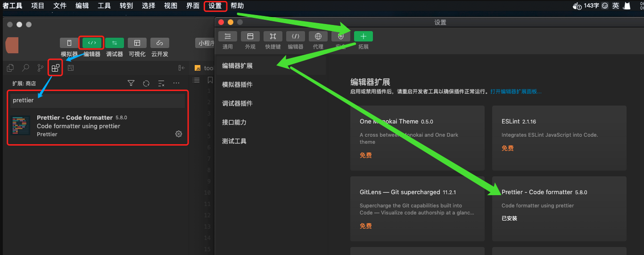Open the 小程序 mode dropdown
The image size is (644, 255).
click(x=205, y=43)
